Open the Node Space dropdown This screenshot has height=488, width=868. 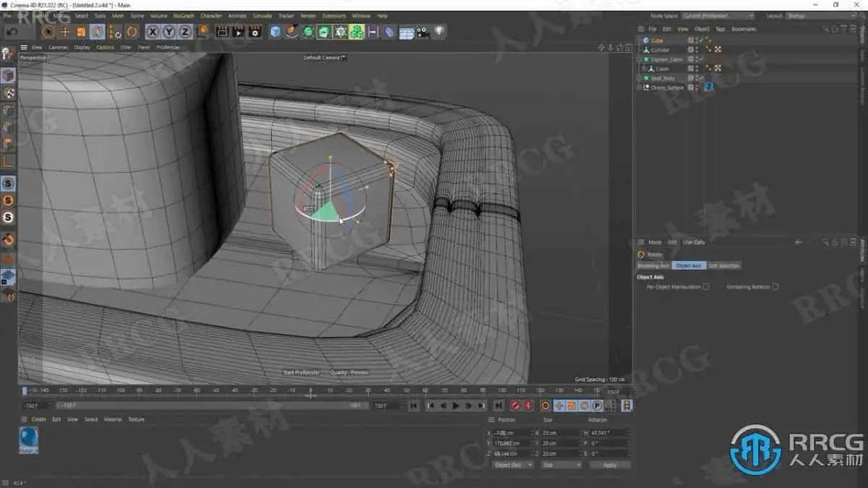point(718,15)
